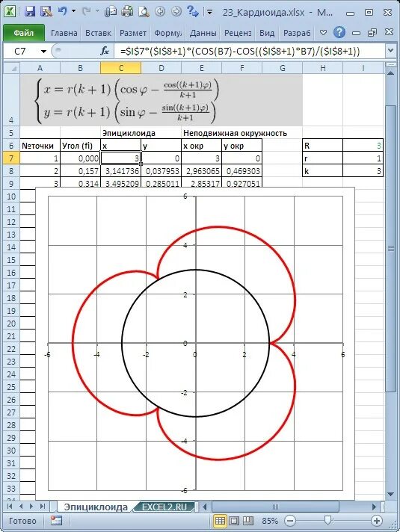This screenshot has height=532, width=400.
Task: Click the R label cell
Action: pyautogui.click(x=322, y=146)
